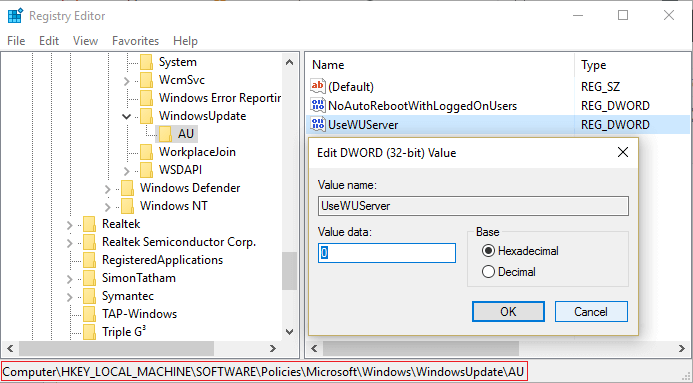Open the Favorites menu
693x383 pixels.
135,41
